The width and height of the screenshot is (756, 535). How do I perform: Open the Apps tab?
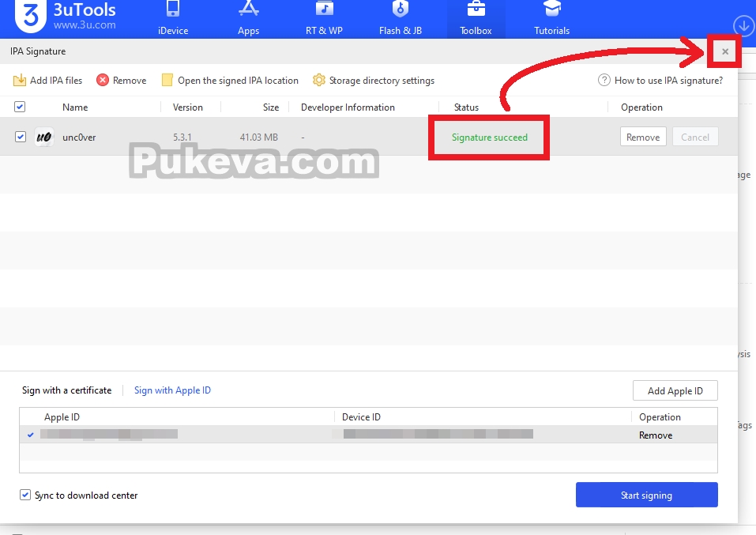[x=248, y=19]
